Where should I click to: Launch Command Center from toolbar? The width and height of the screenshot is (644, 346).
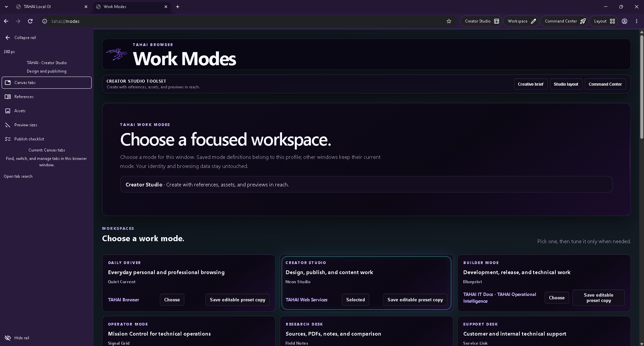(564, 21)
